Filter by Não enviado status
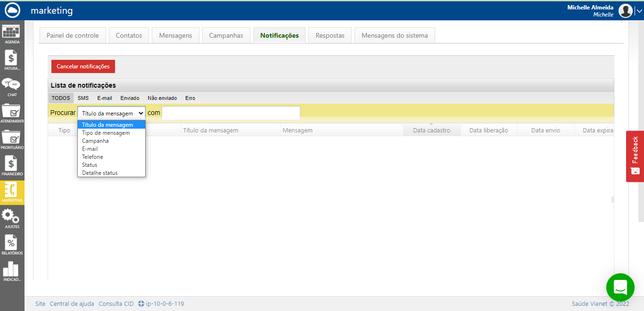 click(x=162, y=98)
